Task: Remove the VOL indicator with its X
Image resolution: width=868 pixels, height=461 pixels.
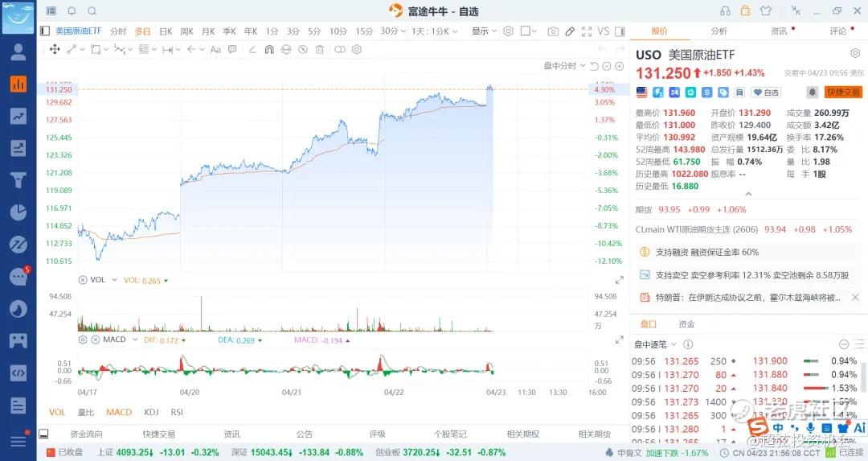Action: (83, 280)
